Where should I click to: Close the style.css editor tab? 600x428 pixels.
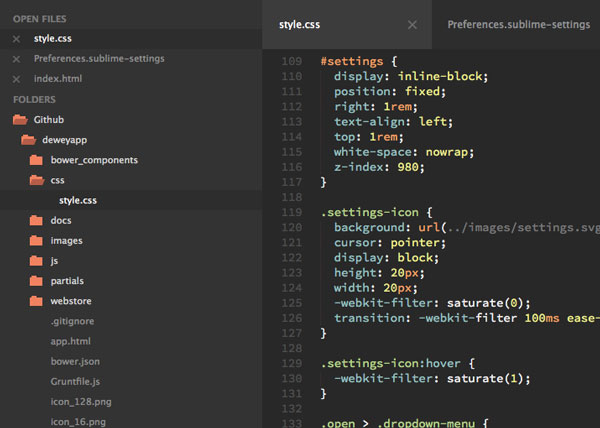(x=412, y=25)
